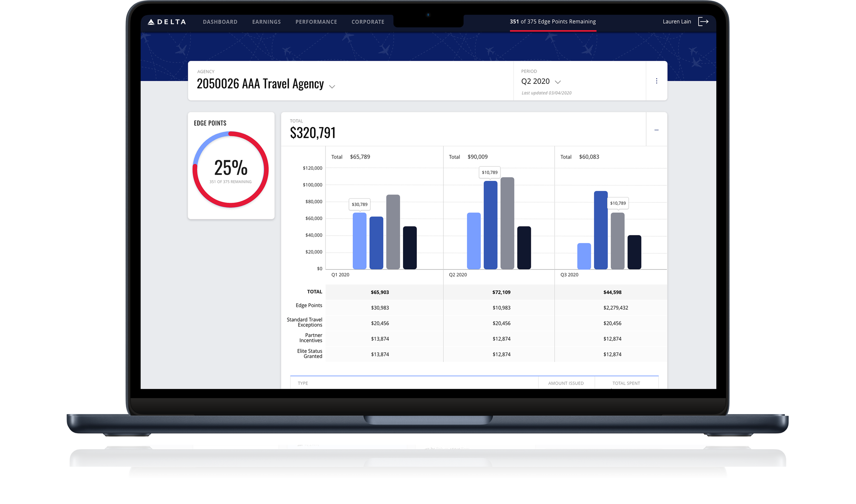The height and width of the screenshot is (504, 856).
Task: Click the 351 of 375 Edge Points Remaining indicator
Action: (553, 22)
